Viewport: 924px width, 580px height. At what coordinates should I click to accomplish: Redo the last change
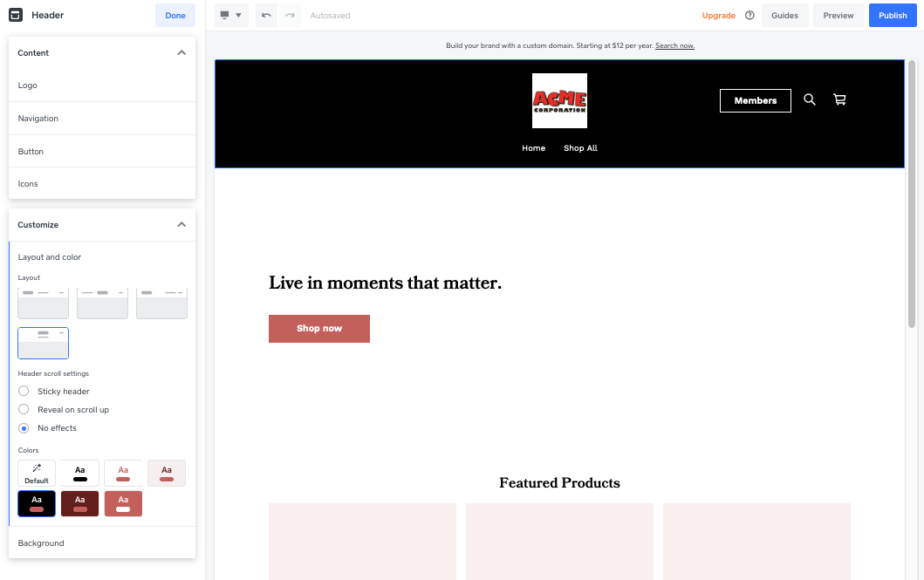pyautogui.click(x=290, y=16)
